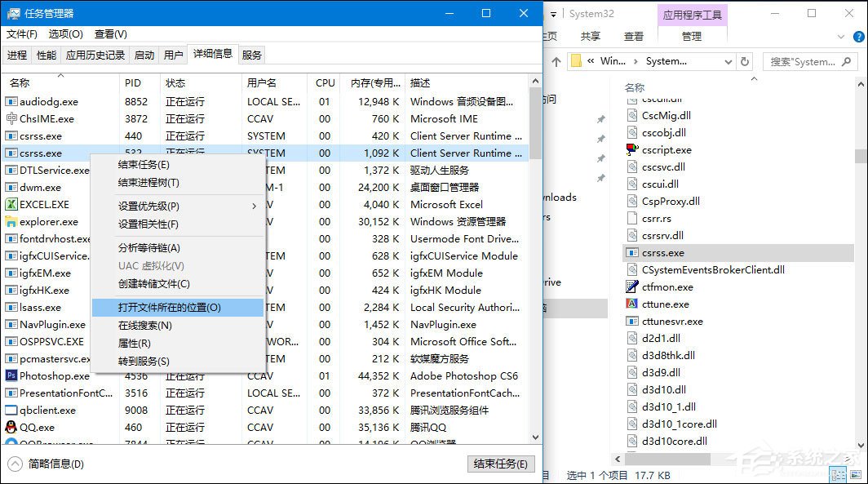Select OSPPSVC.EXE process row

click(x=264, y=342)
